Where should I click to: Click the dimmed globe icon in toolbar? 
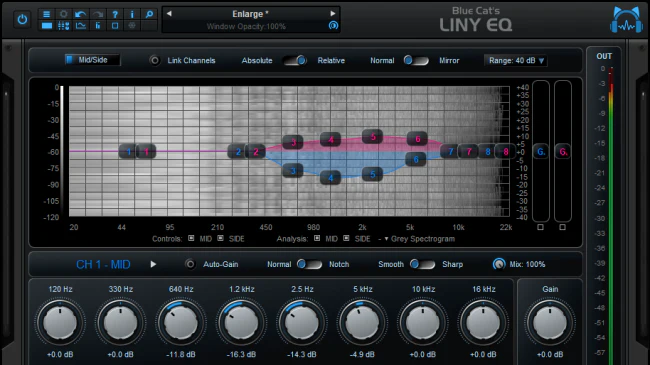tap(132, 26)
